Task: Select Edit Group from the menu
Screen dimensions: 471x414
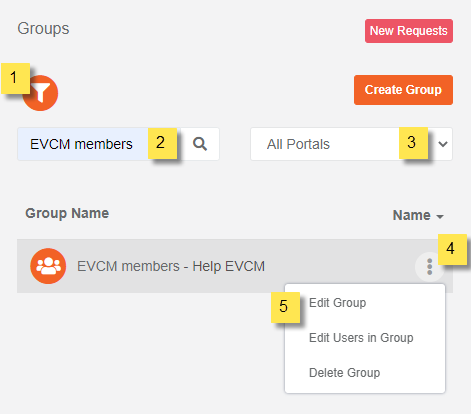Action: (x=337, y=303)
